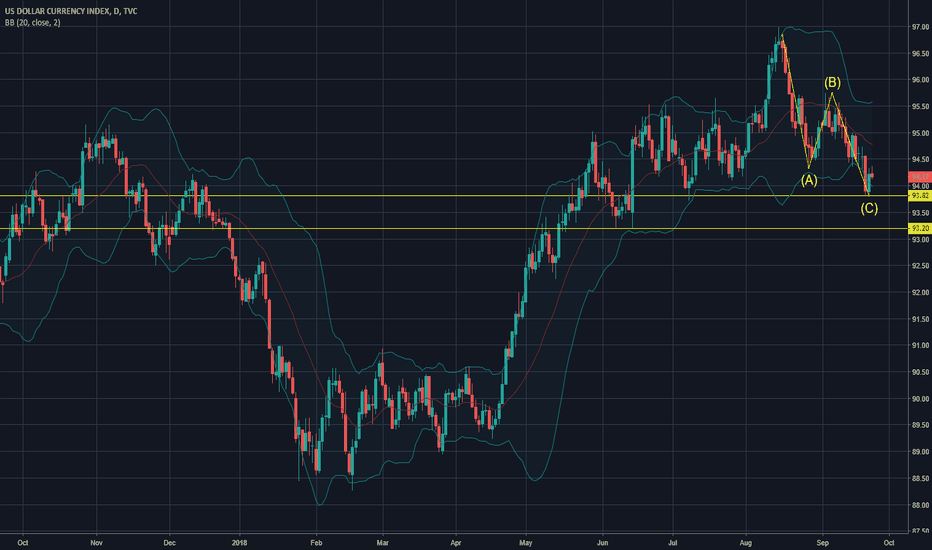Click the 92.50 price axis label
932x550 pixels.
point(920,266)
